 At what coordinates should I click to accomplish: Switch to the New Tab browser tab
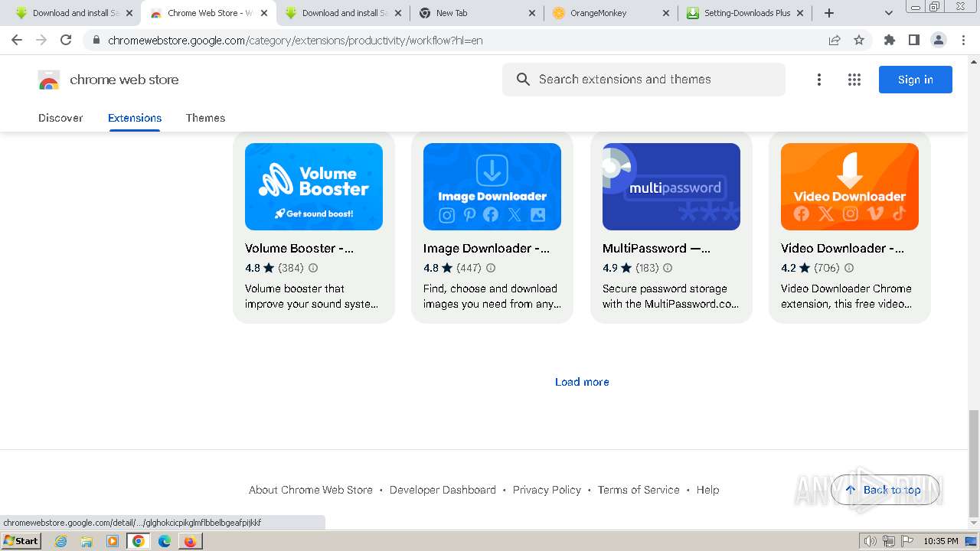pos(476,13)
